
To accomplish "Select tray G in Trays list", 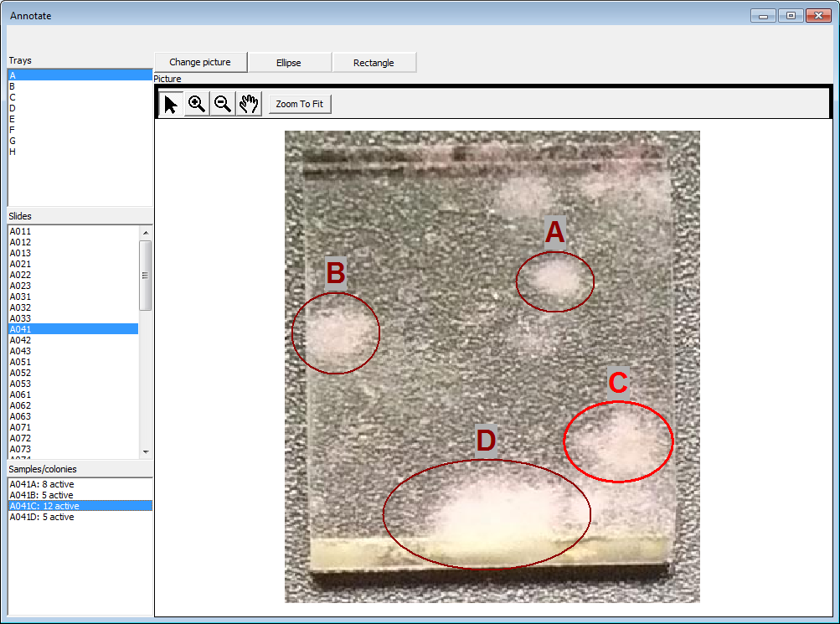I will click(x=80, y=141).
